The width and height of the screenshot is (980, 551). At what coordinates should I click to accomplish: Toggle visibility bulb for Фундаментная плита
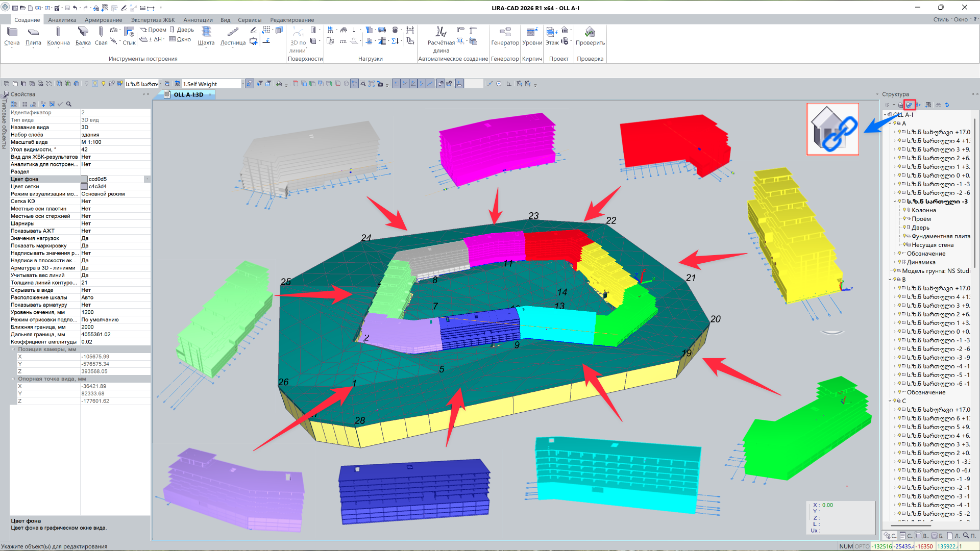coord(904,236)
